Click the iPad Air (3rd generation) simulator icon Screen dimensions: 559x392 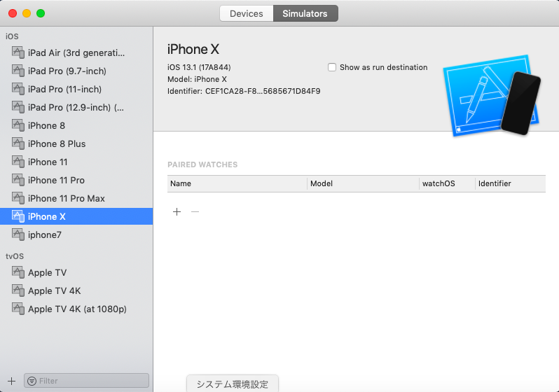[18, 52]
